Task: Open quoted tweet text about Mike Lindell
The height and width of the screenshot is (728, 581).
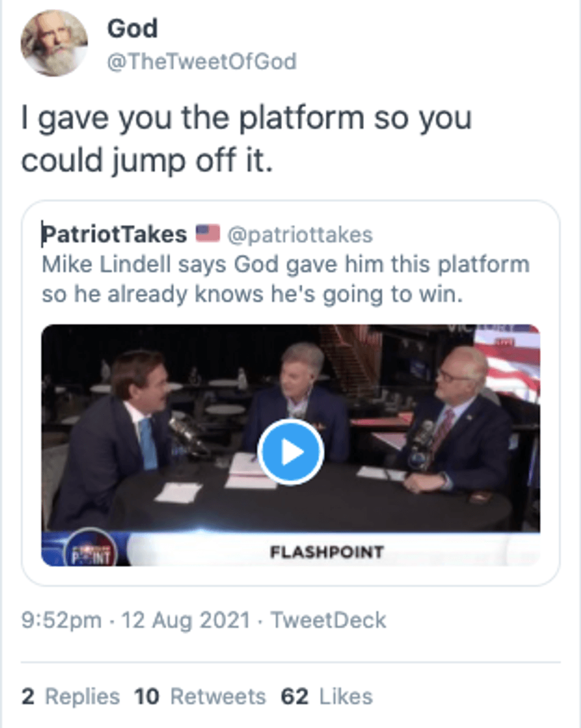Action: click(285, 279)
